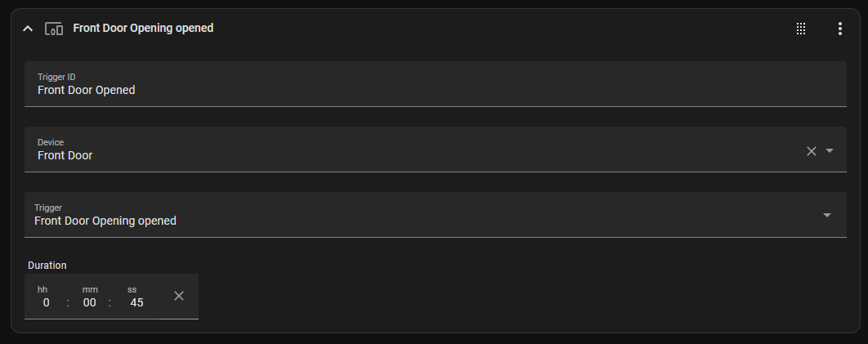Click the Trigger ID text field

pos(435,84)
